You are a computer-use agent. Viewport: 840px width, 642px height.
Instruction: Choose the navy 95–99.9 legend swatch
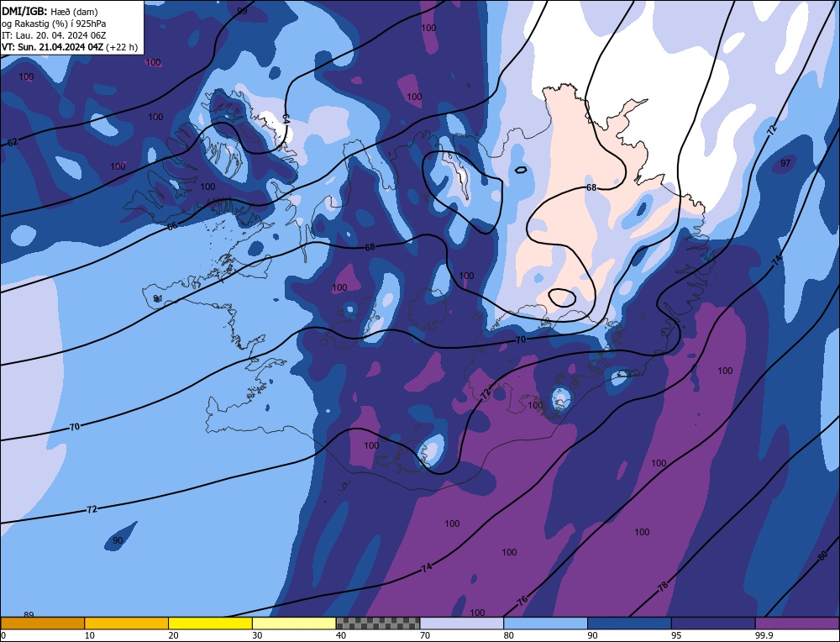pyautogui.click(x=713, y=623)
